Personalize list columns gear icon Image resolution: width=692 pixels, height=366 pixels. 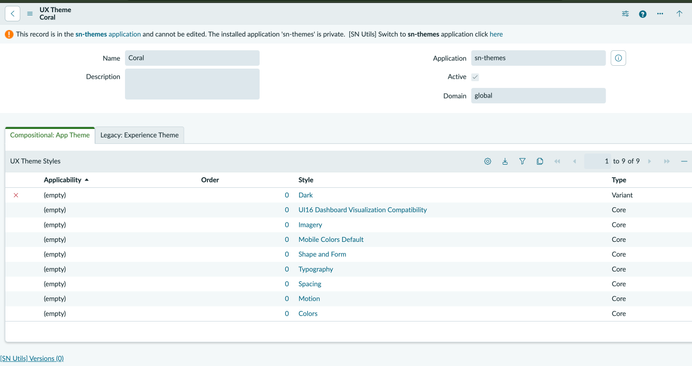coord(488,161)
